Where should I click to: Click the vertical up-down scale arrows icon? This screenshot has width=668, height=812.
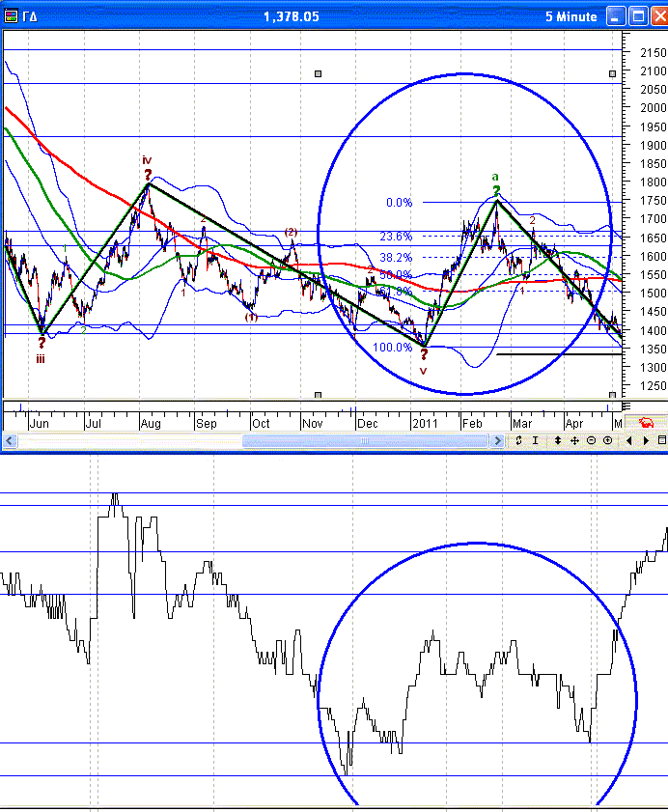point(557,441)
